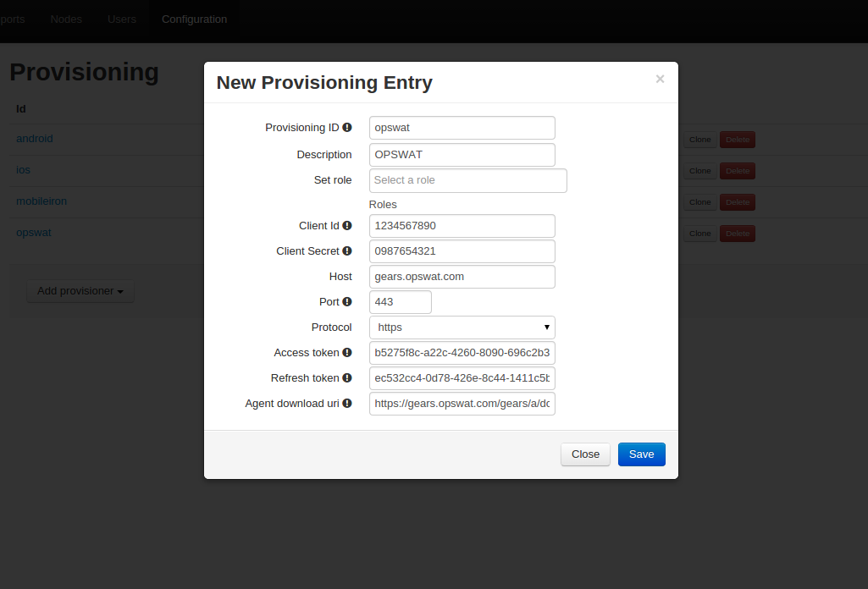The width and height of the screenshot is (868, 589).
Task: Click the Access token input field
Action: pos(462,354)
